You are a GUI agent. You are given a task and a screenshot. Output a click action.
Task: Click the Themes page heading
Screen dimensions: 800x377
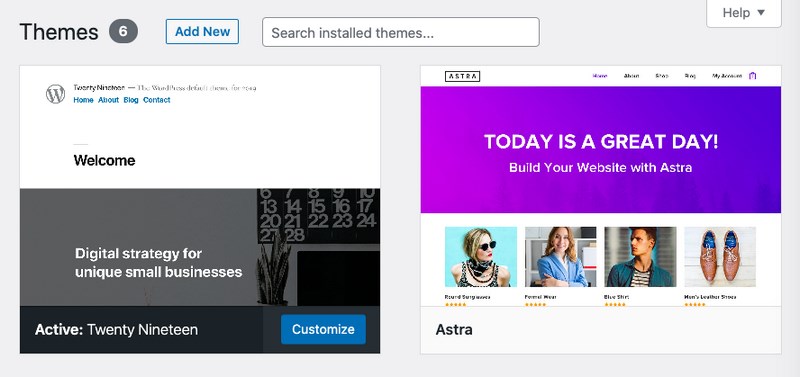pyautogui.click(x=59, y=32)
